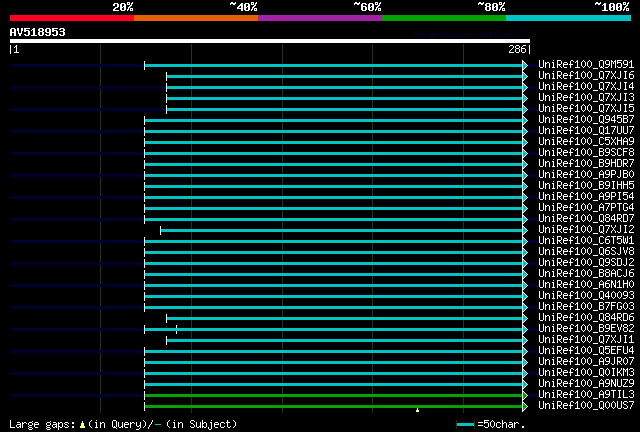Click the purple ~60% identity legend segment
Image resolution: width=640 pixels, height=432 pixels.
click(x=320, y=18)
